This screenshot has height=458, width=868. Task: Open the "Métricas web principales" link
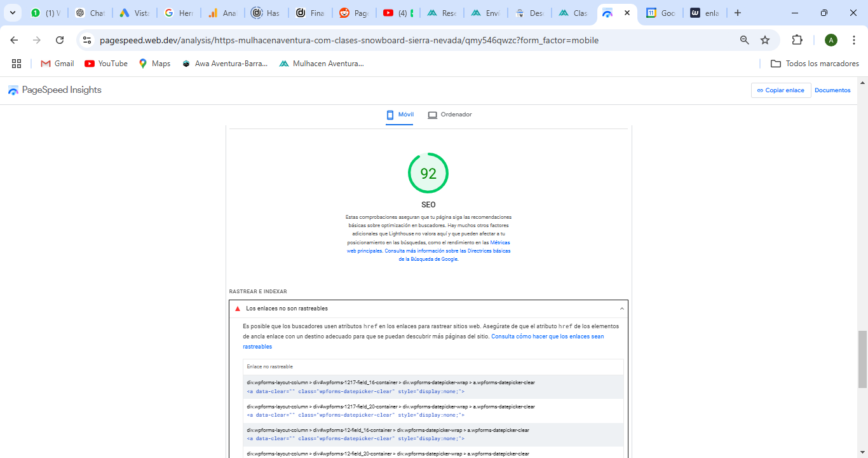pyautogui.click(x=428, y=247)
